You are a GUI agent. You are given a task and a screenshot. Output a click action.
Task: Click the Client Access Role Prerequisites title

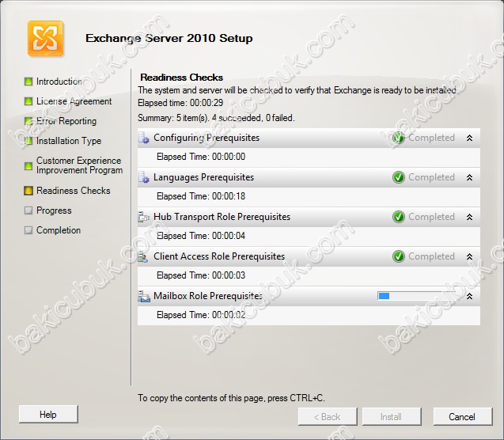[x=219, y=256]
